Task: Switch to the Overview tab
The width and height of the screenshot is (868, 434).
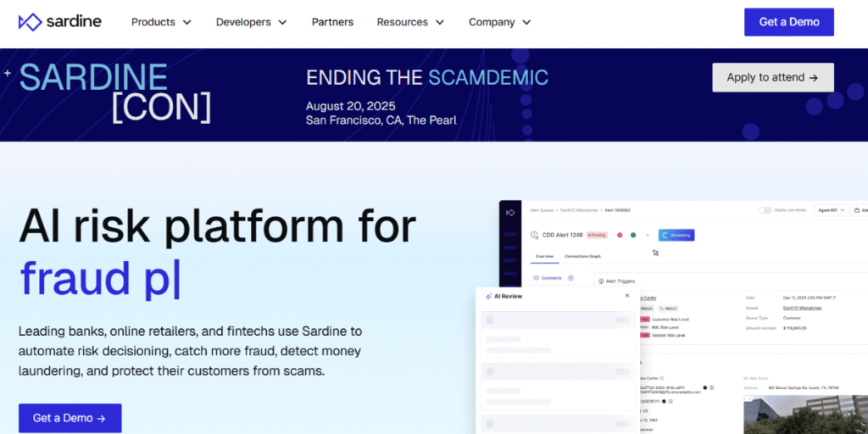Action: (545, 256)
